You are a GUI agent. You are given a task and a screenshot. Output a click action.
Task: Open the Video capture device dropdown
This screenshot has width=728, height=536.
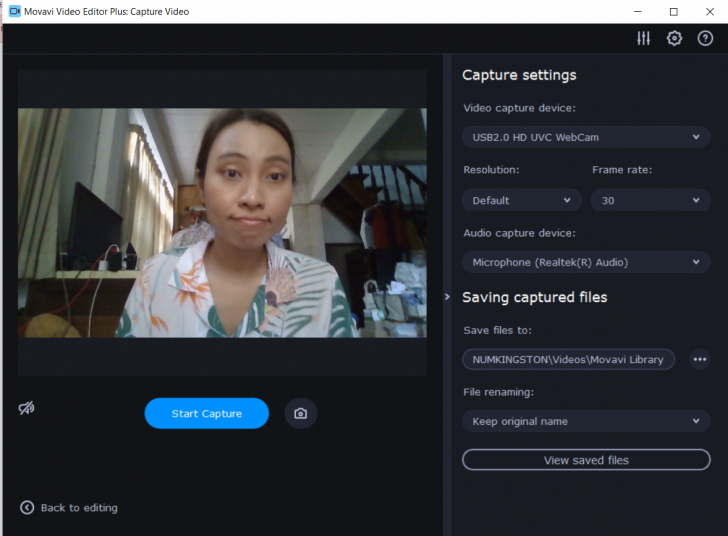586,137
